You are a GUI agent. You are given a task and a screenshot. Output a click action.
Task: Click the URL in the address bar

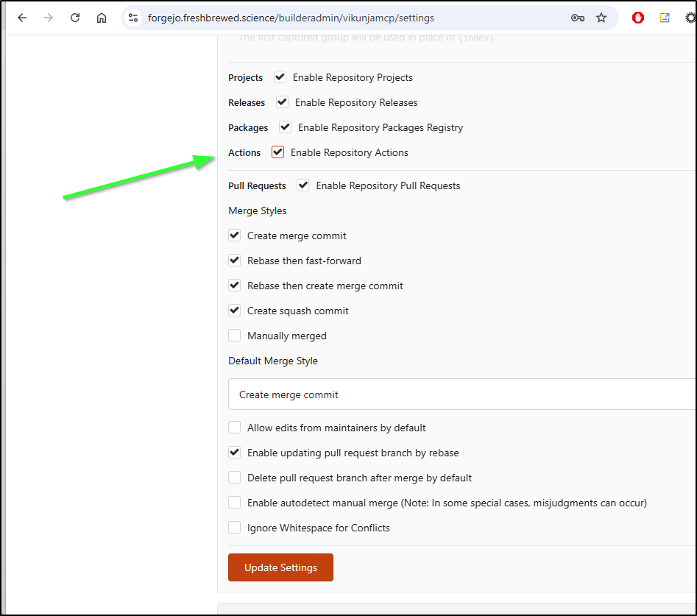click(x=291, y=18)
